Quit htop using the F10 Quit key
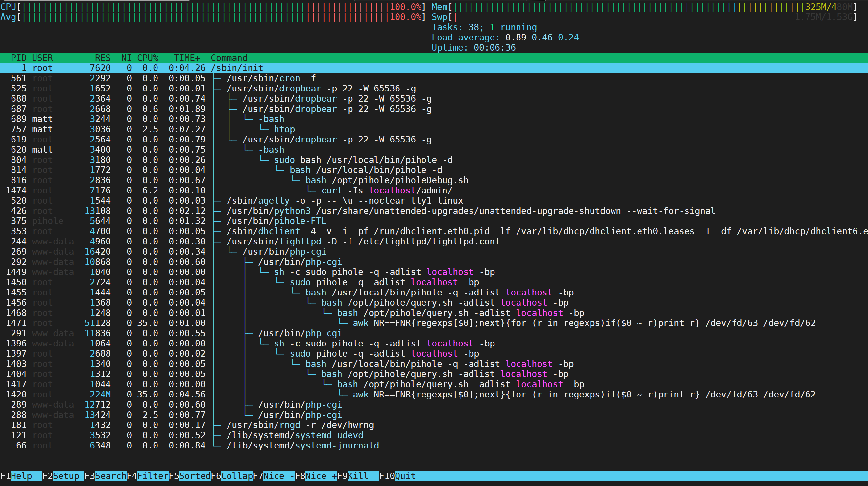Screen dimensions: 868x486 click(x=398, y=476)
